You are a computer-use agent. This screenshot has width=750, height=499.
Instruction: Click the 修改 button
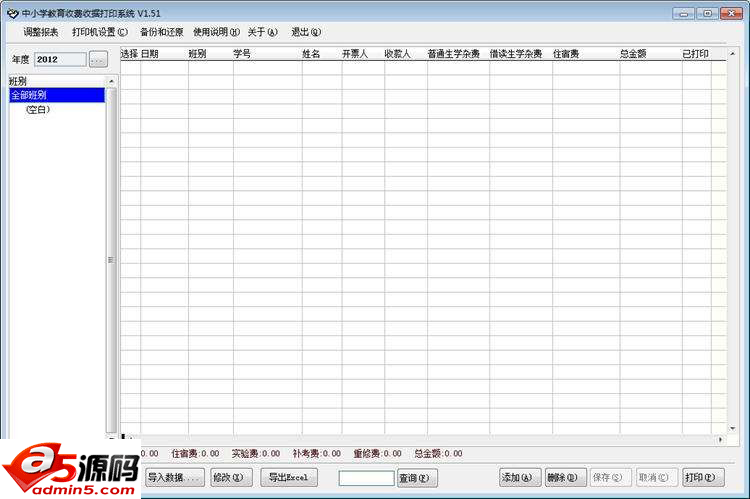coord(231,477)
